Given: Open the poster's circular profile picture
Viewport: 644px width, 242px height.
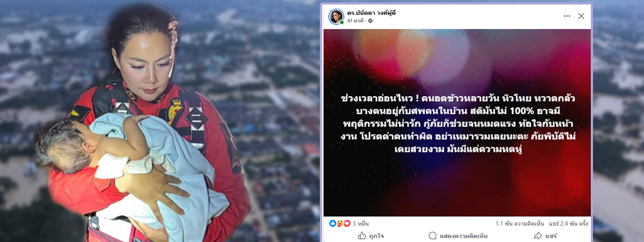Looking at the screenshot, I should pyautogui.click(x=336, y=16).
